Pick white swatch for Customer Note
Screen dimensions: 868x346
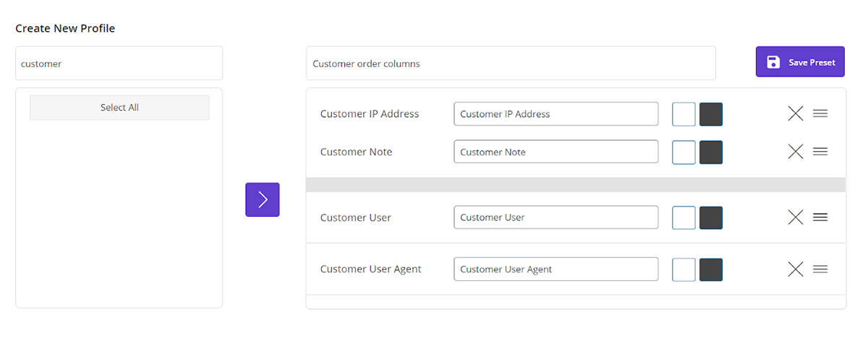[x=684, y=152]
